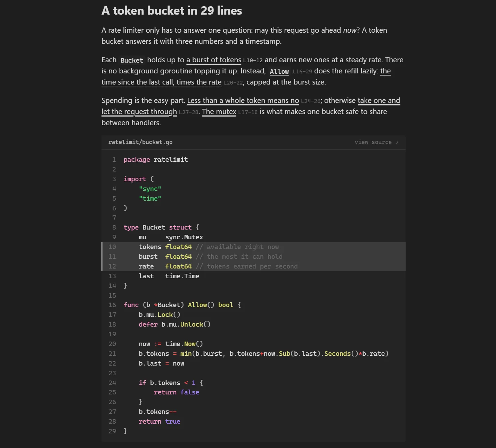Screen dimensions: 496x448
Task: Click line number 21 in the gutter
Action: pyautogui.click(x=112, y=354)
